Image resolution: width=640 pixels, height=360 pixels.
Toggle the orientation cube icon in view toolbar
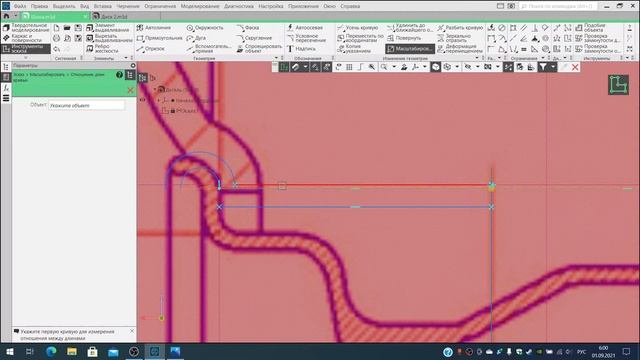point(436,67)
